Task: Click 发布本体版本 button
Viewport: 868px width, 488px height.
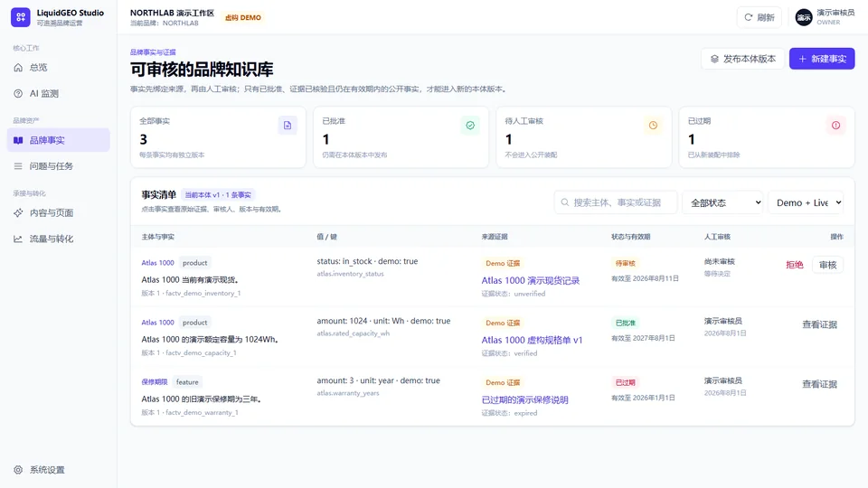Action: pyautogui.click(x=743, y=59)
